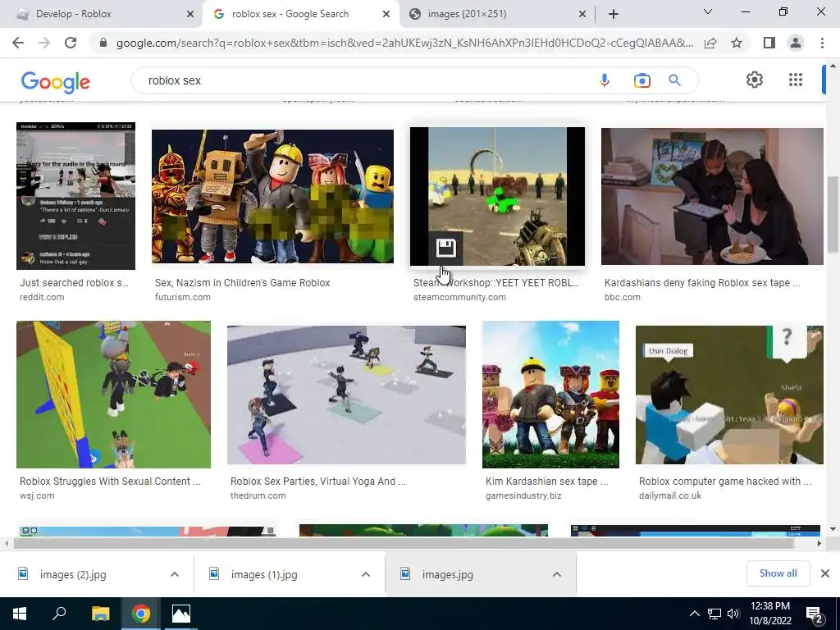Show hidden system tray icons
This screenshot has height=630, width=840.
coord(694,614)
